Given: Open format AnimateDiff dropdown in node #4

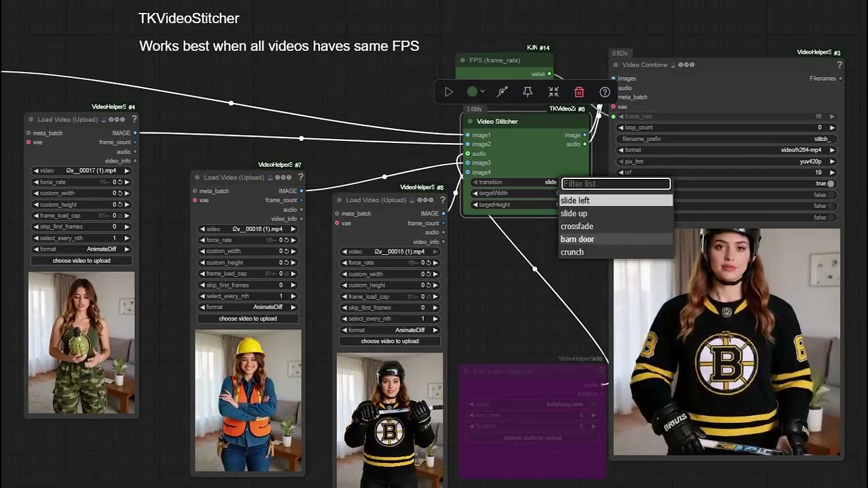Looking at the screenshot, I should 81,249.
